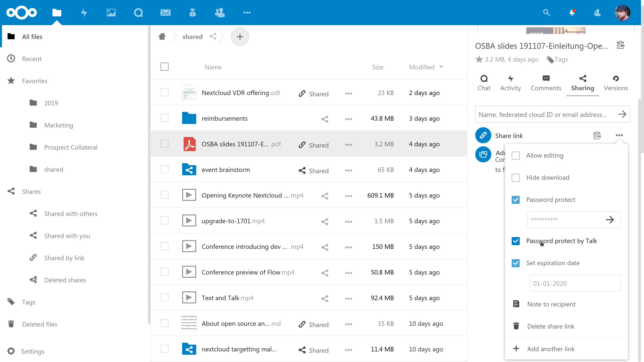Open notifications from the bell icon
This screenshot has height=362, width=644.
point(572,13)
